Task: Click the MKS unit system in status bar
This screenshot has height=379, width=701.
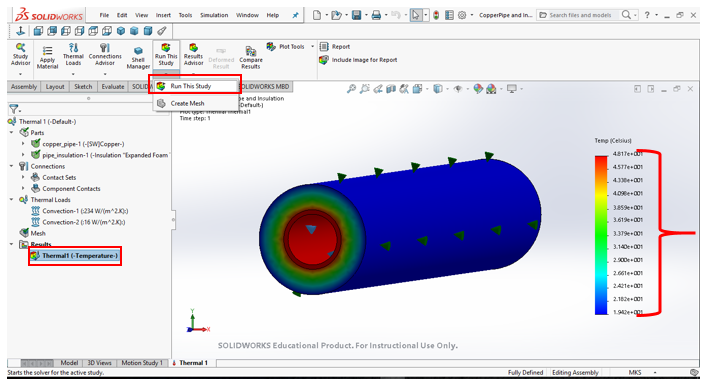Action: [635, 372]
